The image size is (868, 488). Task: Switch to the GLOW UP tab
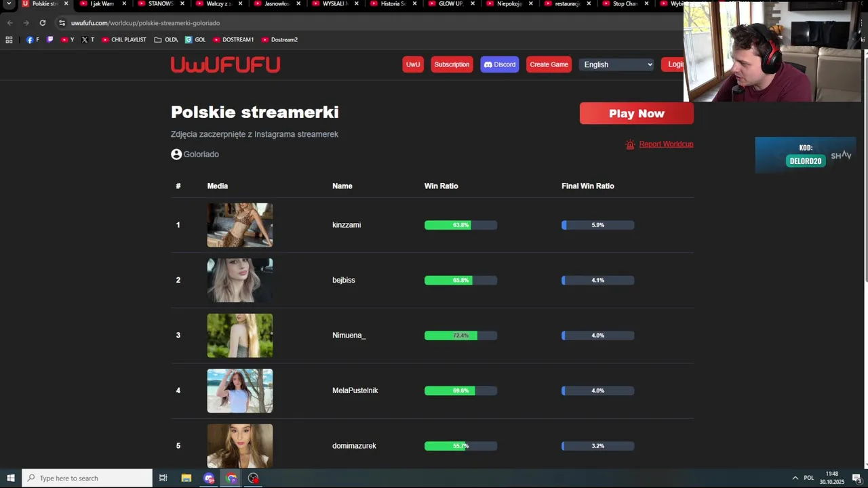[x=450, y=4]
